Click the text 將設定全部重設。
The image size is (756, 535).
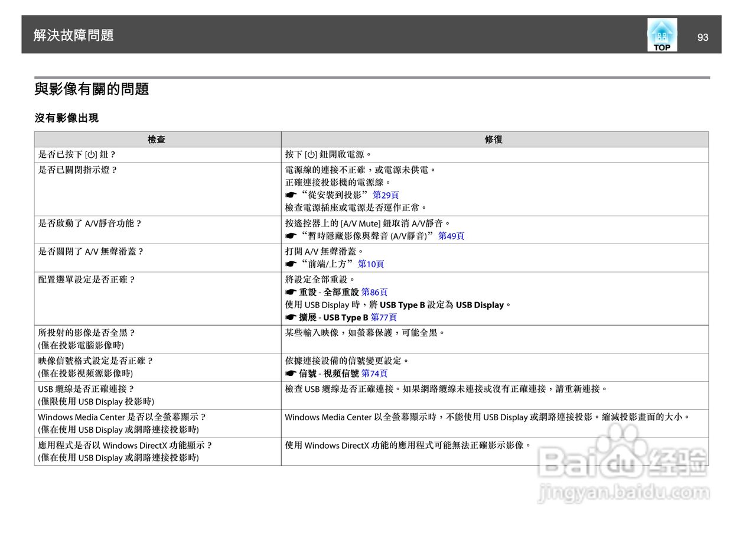point(321,280)
